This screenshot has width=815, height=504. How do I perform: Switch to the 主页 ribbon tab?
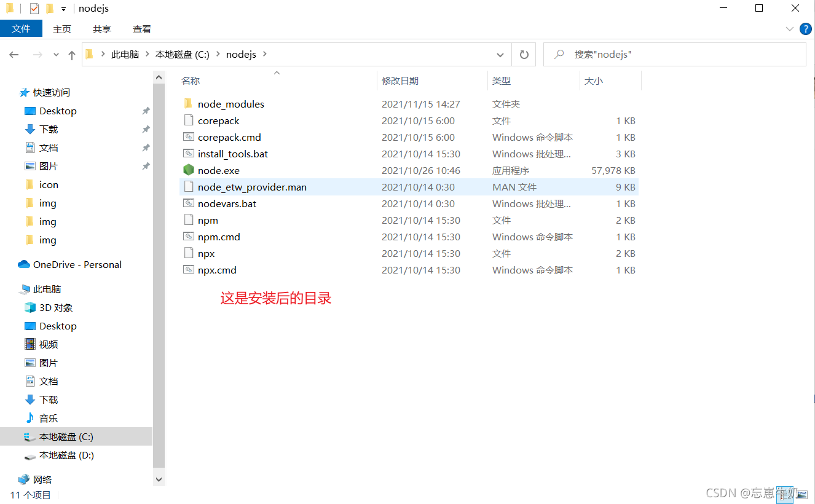[62, 29]
